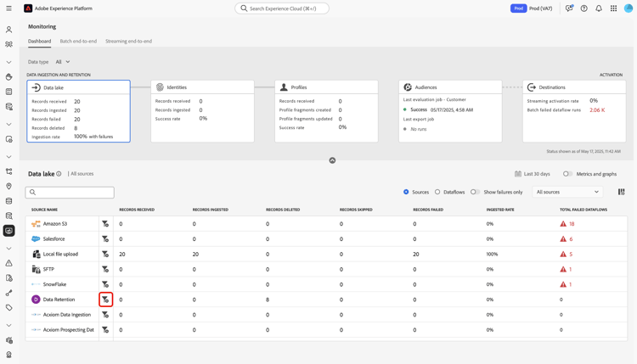The image size is (637, 364).
Task: Focus the source search field
Action: coord(70,193)
